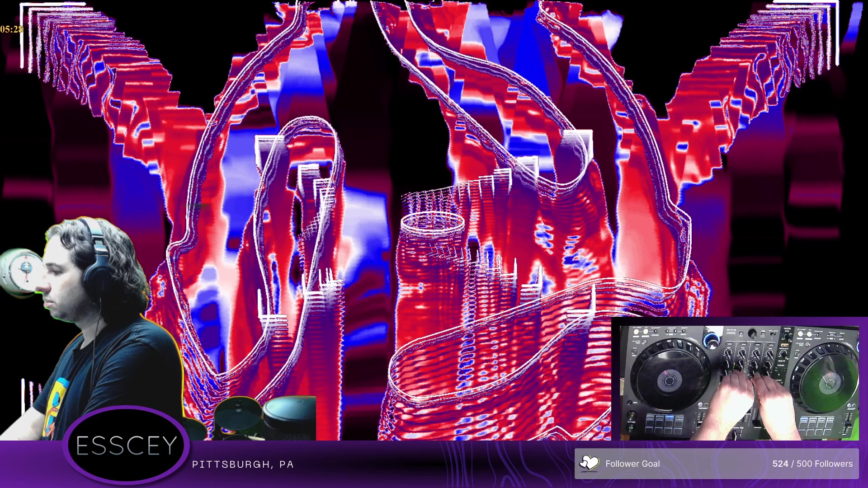Click the ESSCEY oval logo

126,446
